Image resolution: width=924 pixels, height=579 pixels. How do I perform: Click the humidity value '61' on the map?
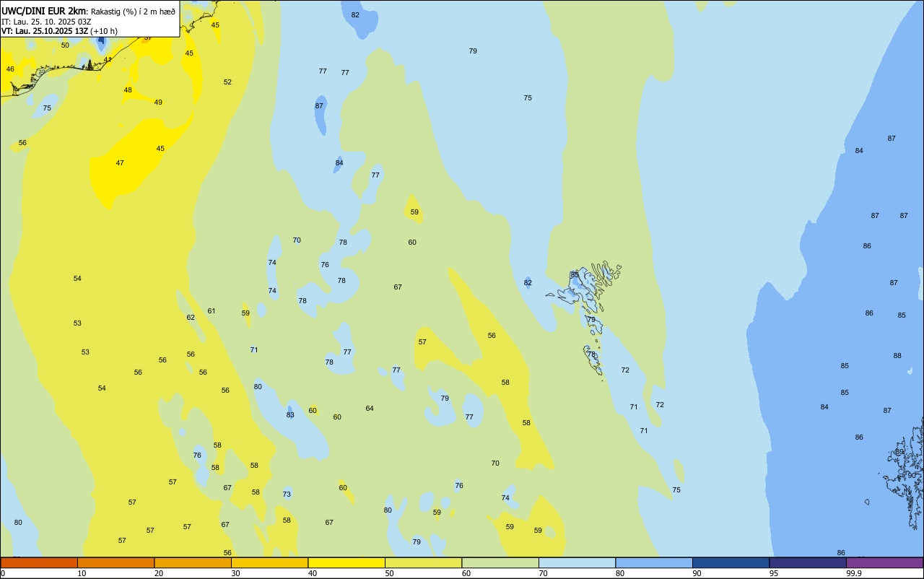(x=212, y=311)
